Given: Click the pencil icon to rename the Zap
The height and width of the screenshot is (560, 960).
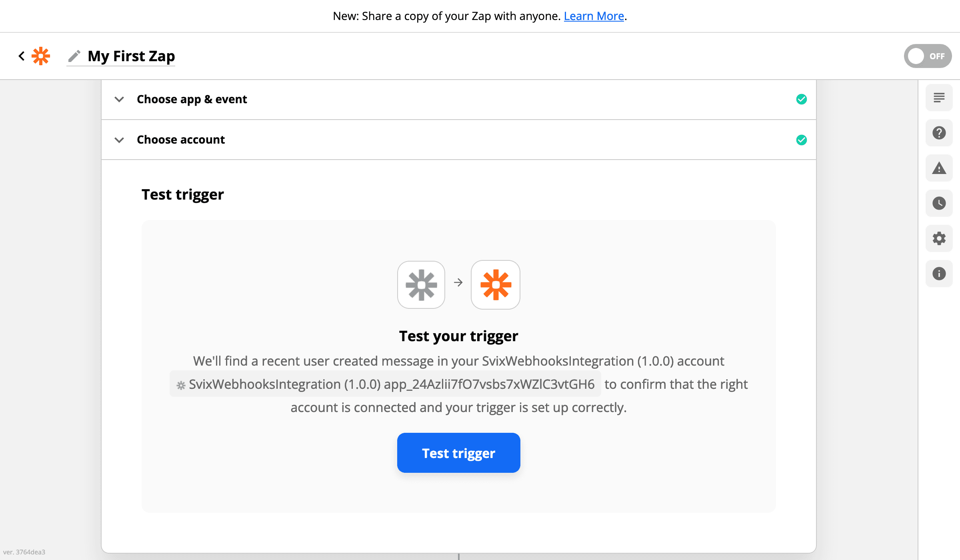Looking at the screenshot, I should click(74, 56).
